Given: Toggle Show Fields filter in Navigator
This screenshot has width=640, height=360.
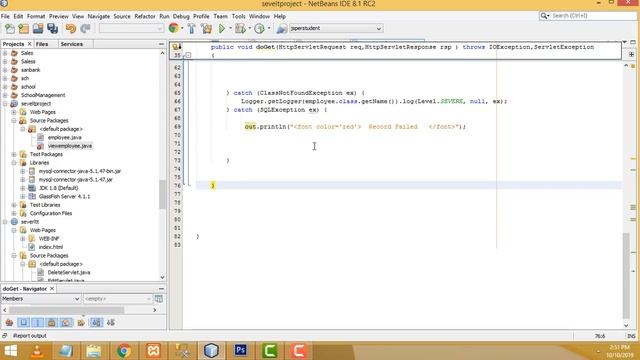Looking at the screenshot, I should (x=24, y=322).
